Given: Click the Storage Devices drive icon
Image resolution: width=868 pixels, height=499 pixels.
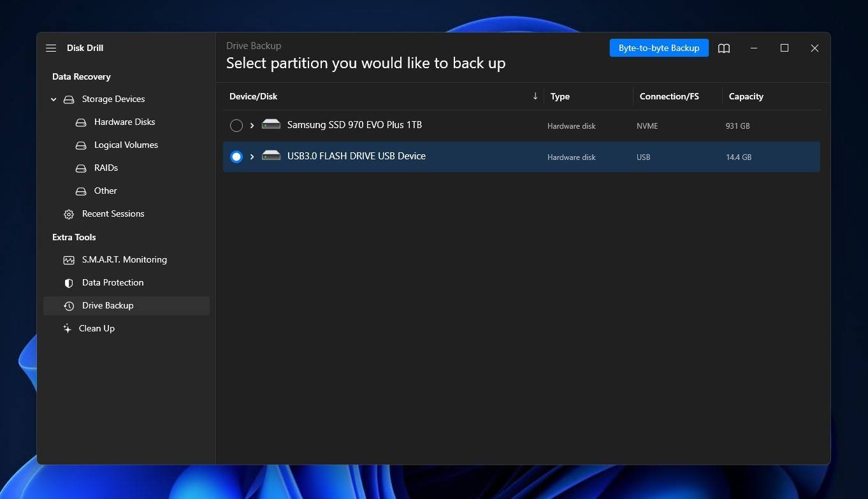Looking at the screenshot, I should pos(69,99).
